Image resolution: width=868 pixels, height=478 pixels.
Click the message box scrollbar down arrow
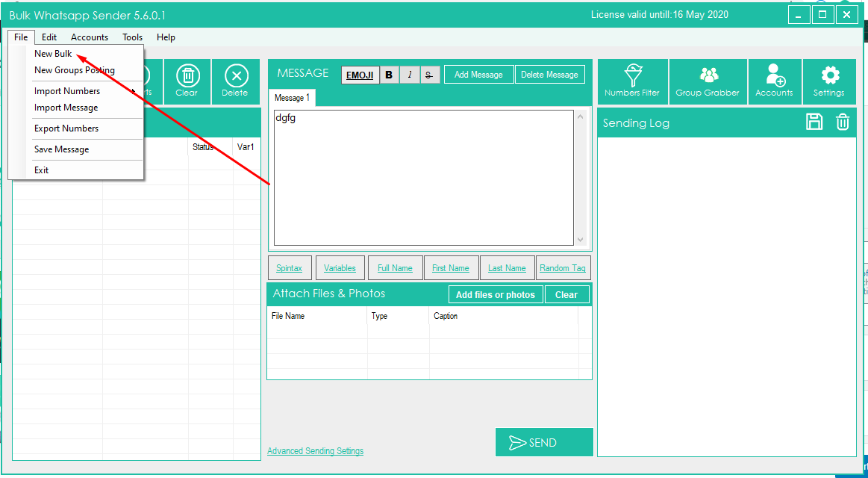[581, 240]
